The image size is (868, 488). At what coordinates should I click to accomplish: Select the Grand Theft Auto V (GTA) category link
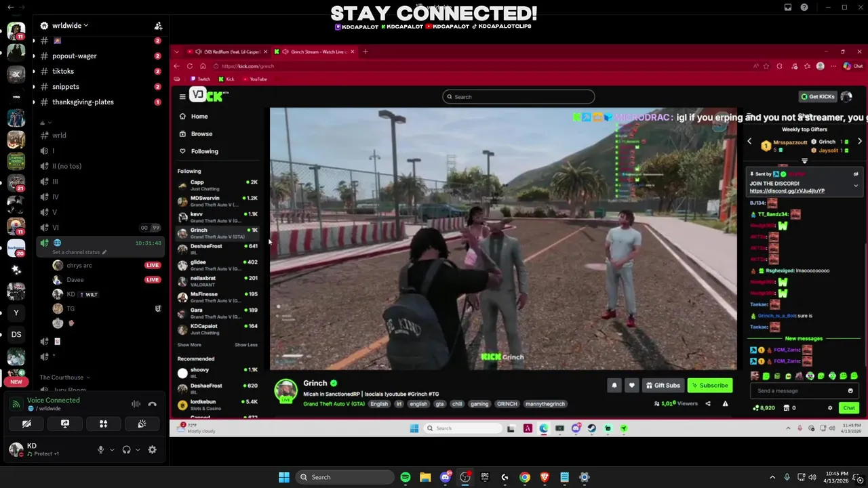(x=334, y=404)
